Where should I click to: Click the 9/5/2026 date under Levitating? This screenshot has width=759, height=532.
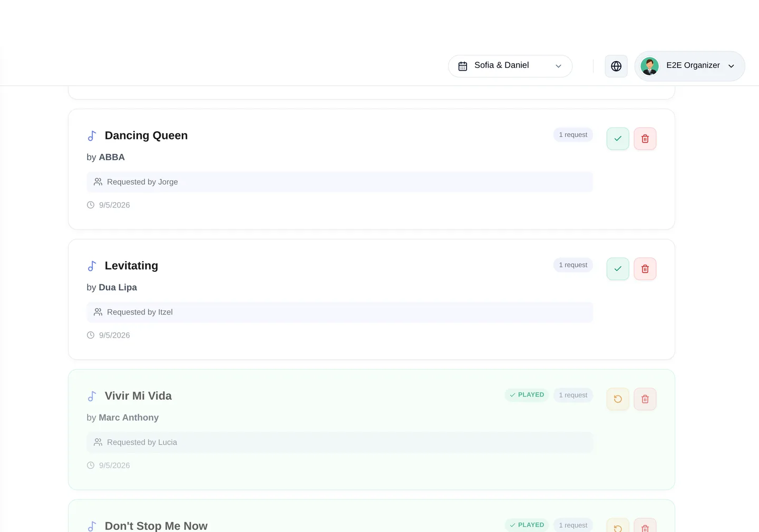click(x=114, y=335)
